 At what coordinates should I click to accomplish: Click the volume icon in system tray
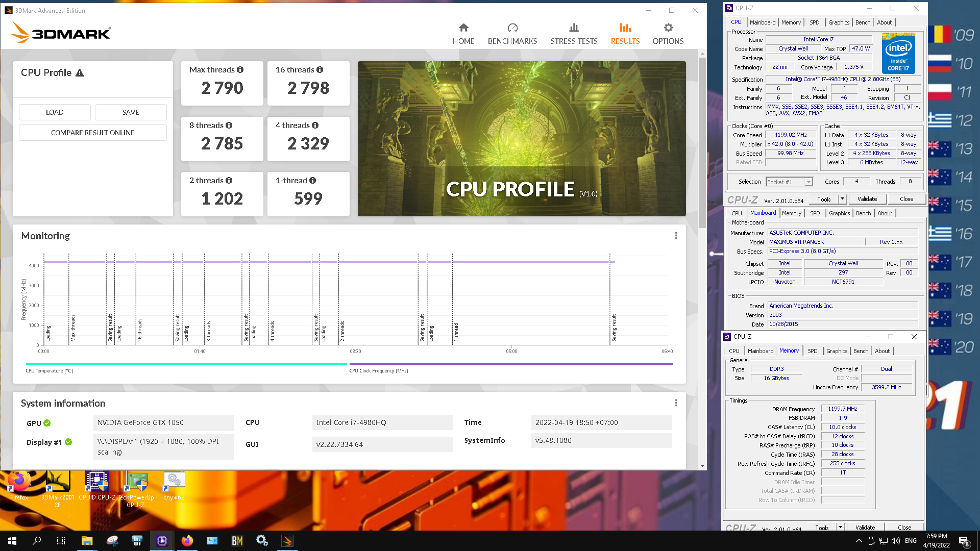896,541
